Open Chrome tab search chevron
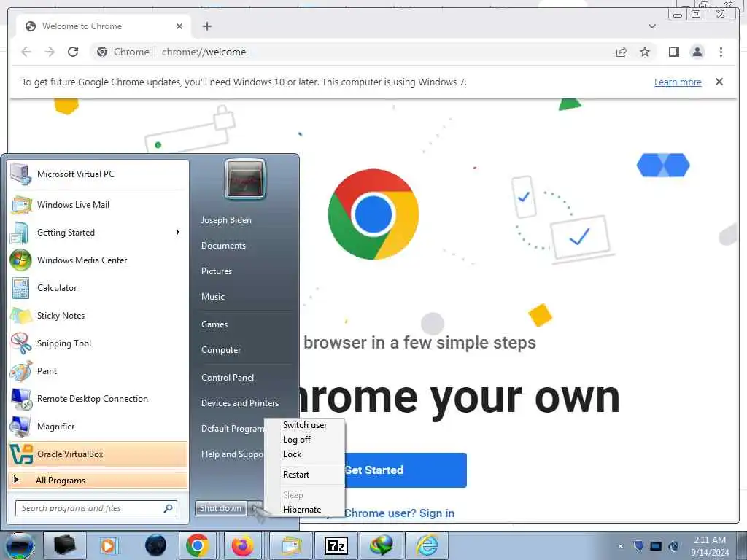Screen dimensions: 747x560 (x=652, y=26)
